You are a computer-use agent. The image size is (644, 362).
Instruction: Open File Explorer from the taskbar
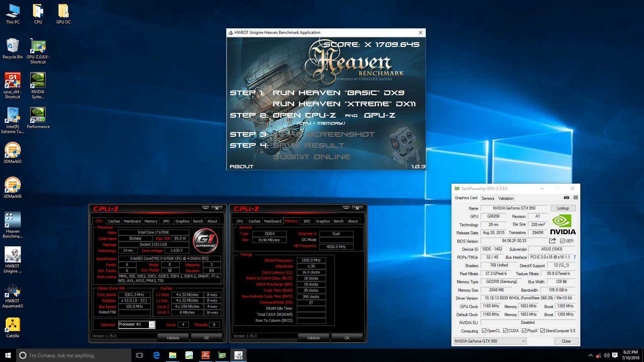172,355
